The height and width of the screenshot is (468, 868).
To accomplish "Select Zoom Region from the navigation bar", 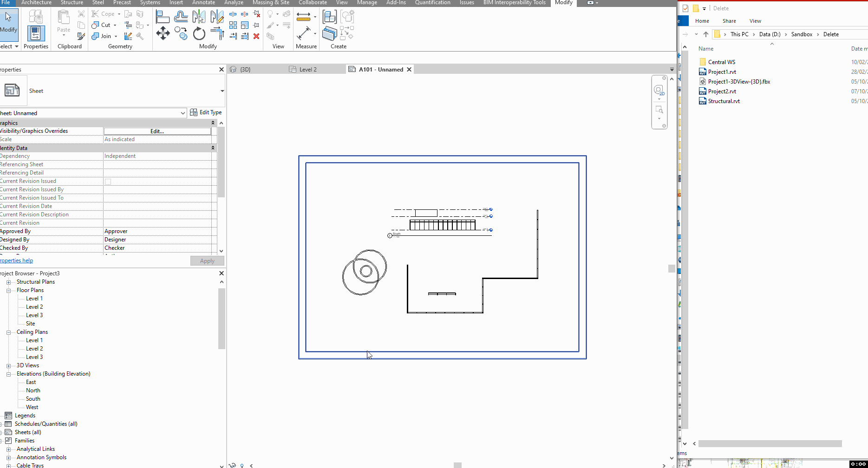I will point(659,110).
